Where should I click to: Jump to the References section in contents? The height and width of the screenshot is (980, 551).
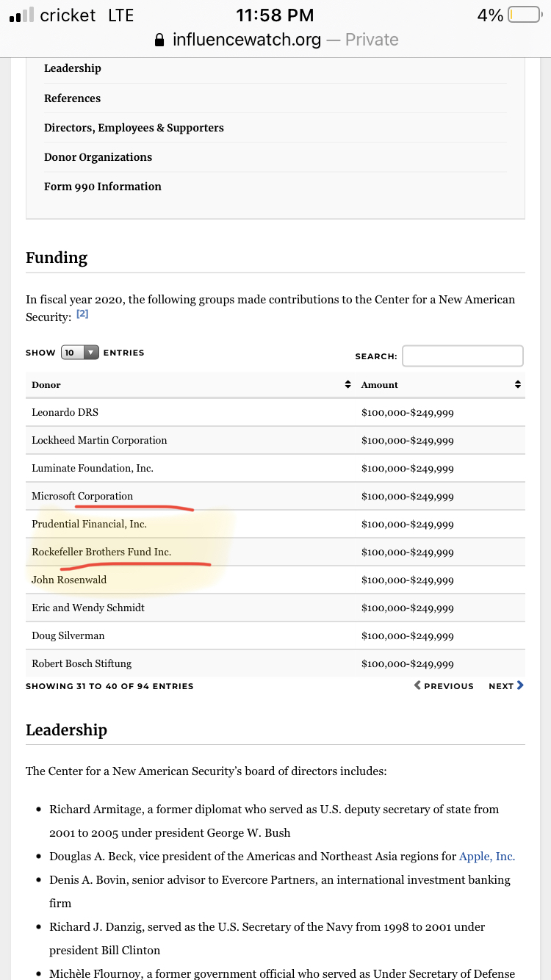click(72, 98)
